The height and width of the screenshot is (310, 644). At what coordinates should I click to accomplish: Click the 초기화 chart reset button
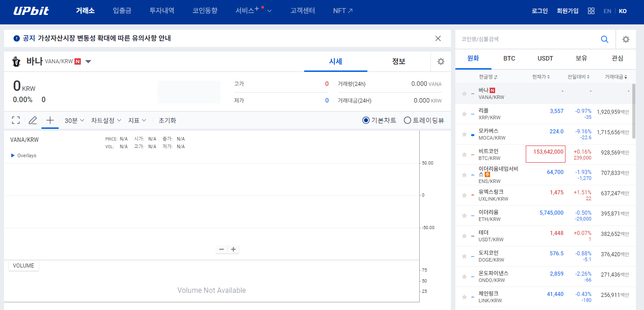point(167,120)
